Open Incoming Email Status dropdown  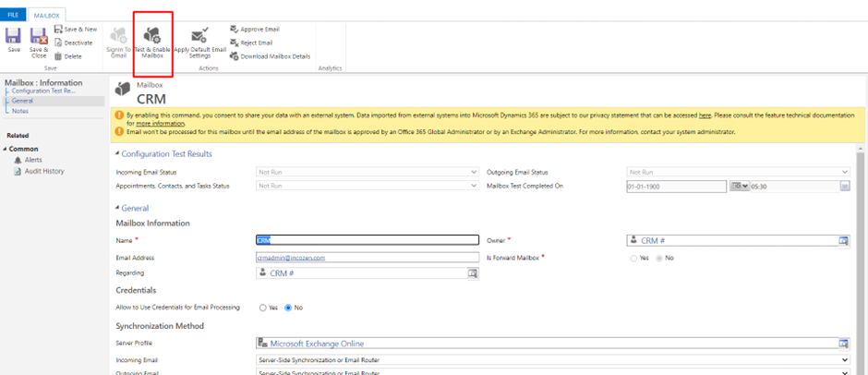click(x=368, y=173)
